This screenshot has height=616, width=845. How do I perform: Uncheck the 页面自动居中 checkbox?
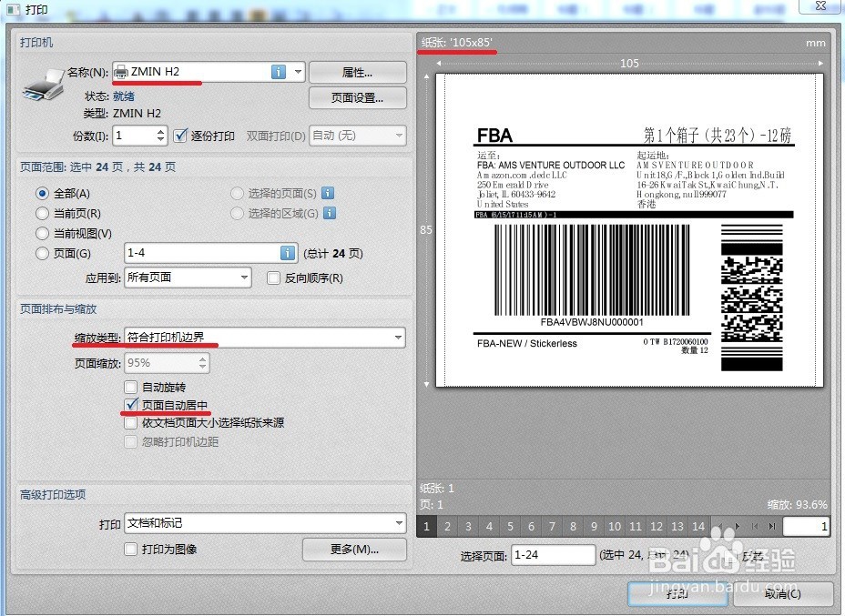(x=130, y=404)
